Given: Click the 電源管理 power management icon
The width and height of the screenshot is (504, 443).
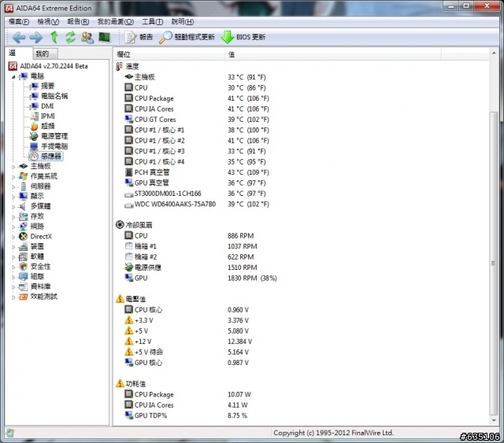Looking at the screenshot, I should tap(34, 136).
